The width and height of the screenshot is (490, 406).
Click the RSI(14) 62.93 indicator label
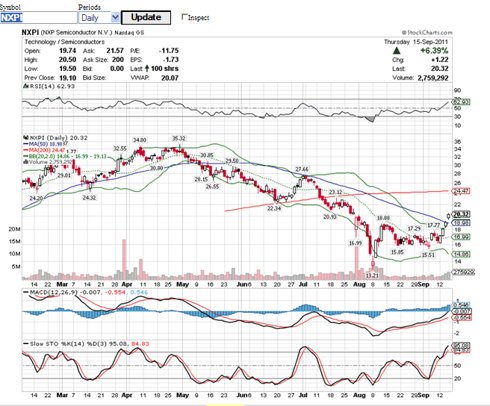point(52,86)
